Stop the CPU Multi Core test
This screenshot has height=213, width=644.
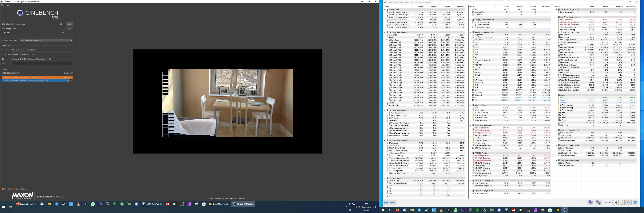(69, 24)
